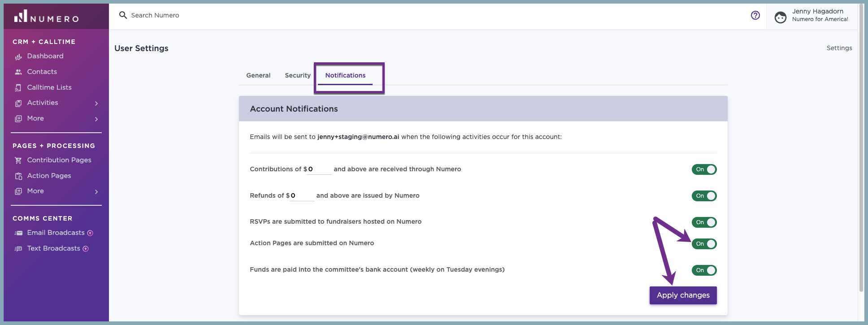Go to Contacts in sidebar
The height and width of the screenshot is (325, 868).
point(42,72)
